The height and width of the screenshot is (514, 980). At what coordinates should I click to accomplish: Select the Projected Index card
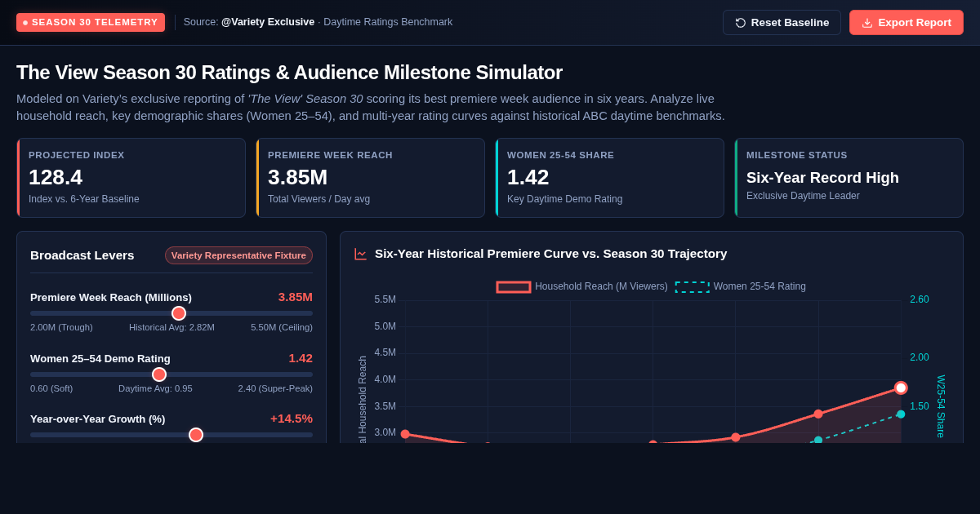(x=131, y=178)
